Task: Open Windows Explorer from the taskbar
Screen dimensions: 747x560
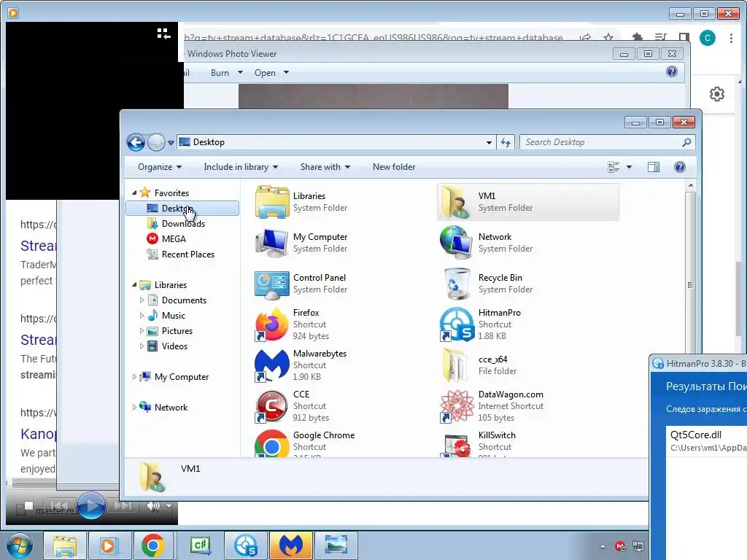Action: (65, 545)
